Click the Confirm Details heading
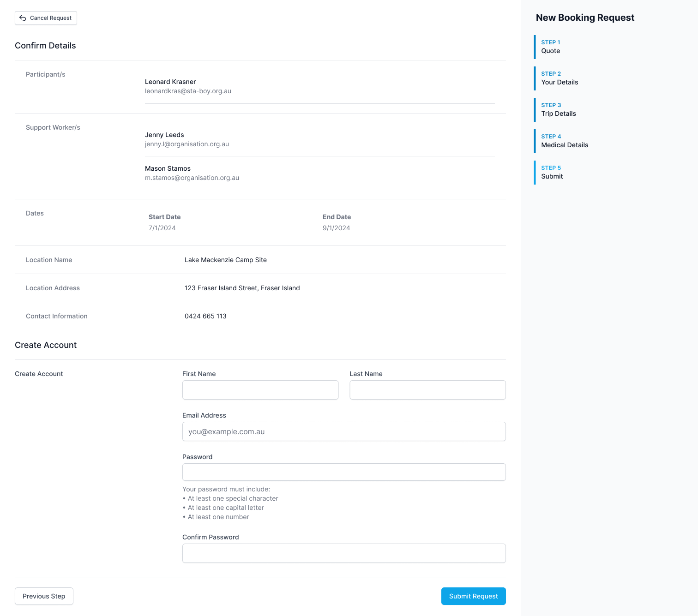698x616 pixels. [x=45, y=46]
